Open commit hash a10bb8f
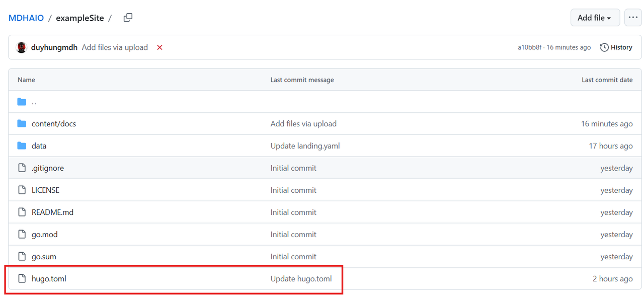Image resolution: width=644 pixels, height=298 pixels. (530, 47)
